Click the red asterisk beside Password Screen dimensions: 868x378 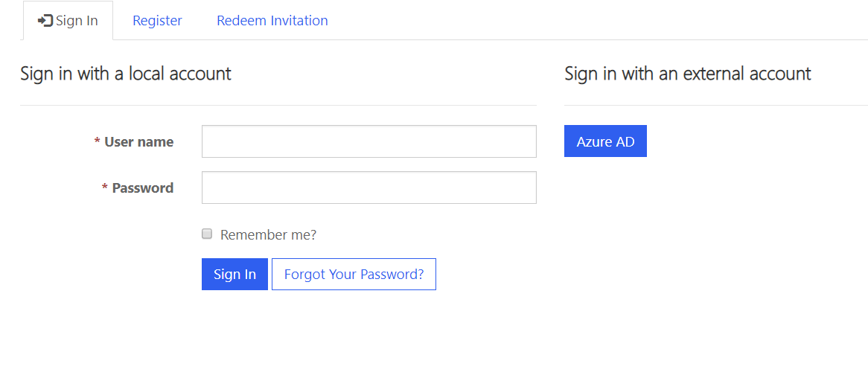(x=105, y=188)
